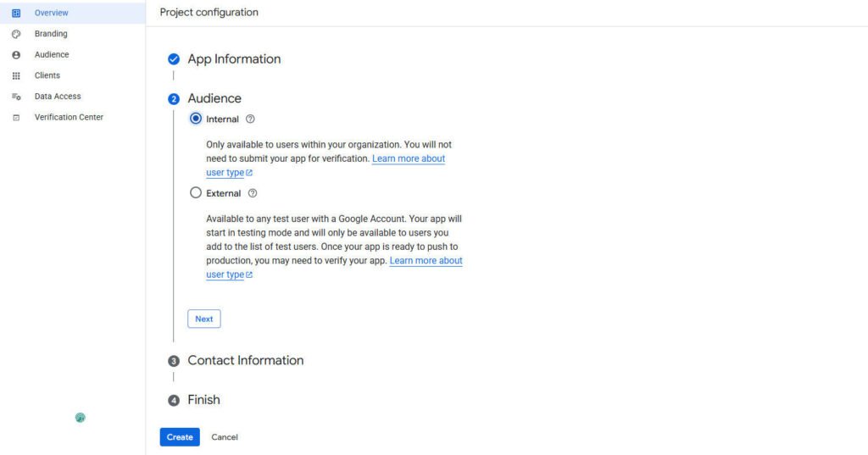The image size is (868, 455).
Task: Click the External option label text
Action: coord(224,193)
